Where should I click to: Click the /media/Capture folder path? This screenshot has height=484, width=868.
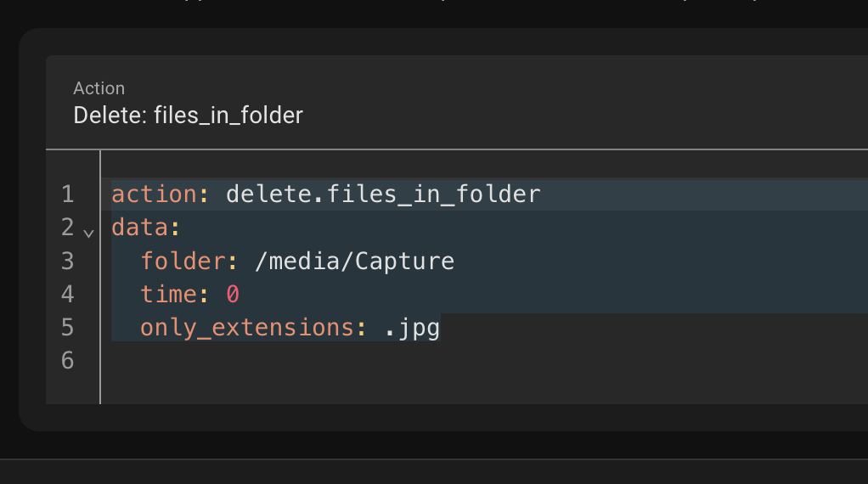[x=354, y=261]
